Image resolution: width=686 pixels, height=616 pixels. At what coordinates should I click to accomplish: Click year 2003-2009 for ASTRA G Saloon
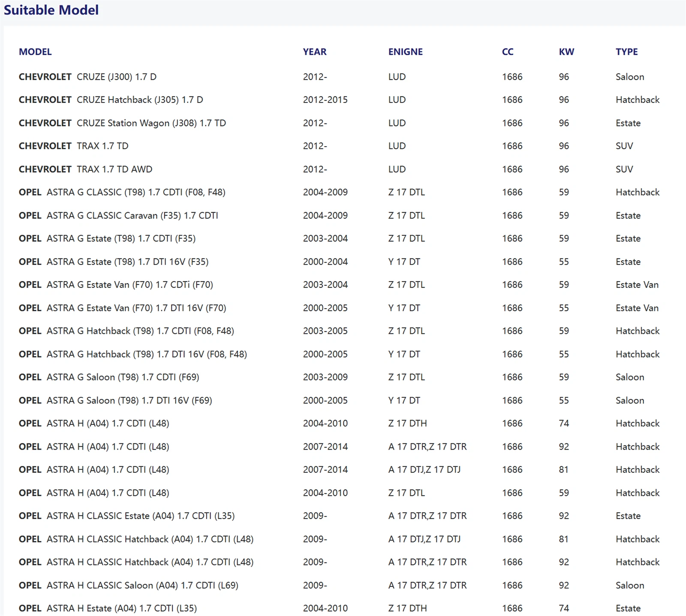click(x=325, y=378)
